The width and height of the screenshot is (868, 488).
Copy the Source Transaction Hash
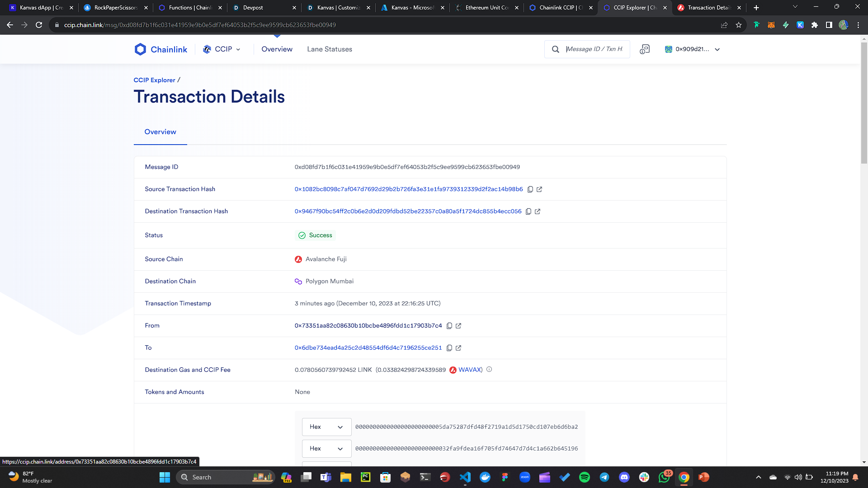point(530,189)
